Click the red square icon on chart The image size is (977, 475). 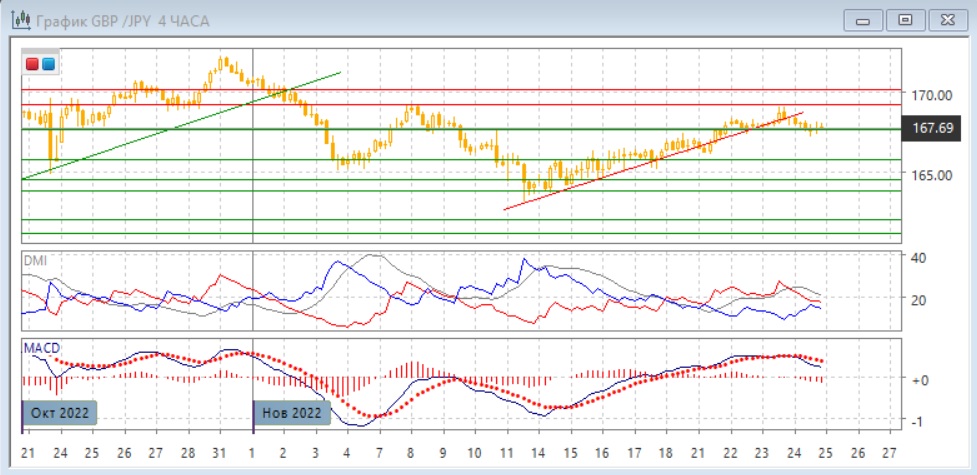coord(33,65)
